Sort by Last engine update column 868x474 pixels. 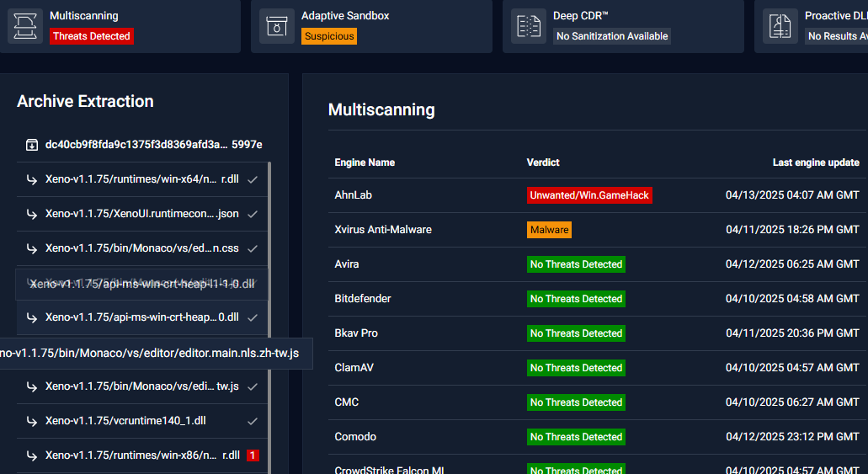click(816, 162)
